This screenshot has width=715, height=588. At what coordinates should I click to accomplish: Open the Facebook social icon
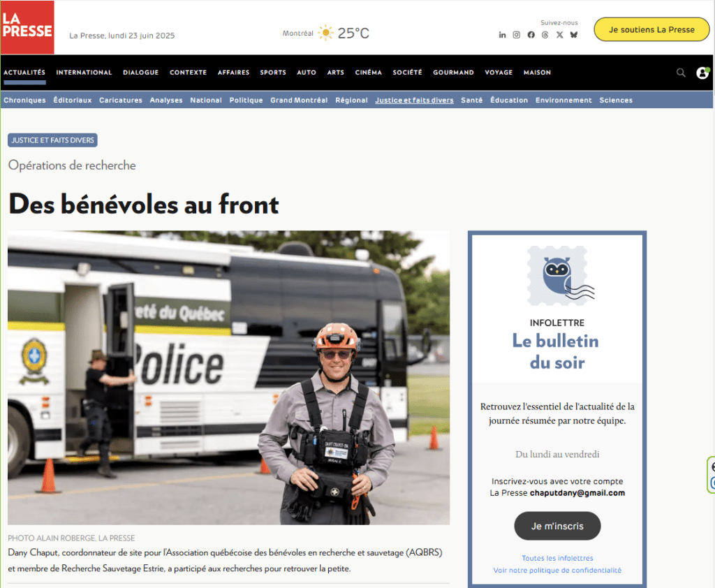coord(531,35)
